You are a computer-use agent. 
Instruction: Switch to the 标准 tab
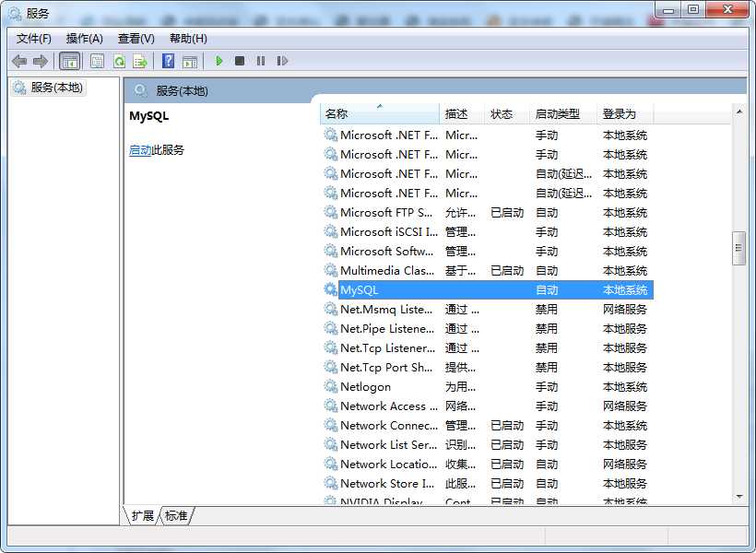point(176,516)
